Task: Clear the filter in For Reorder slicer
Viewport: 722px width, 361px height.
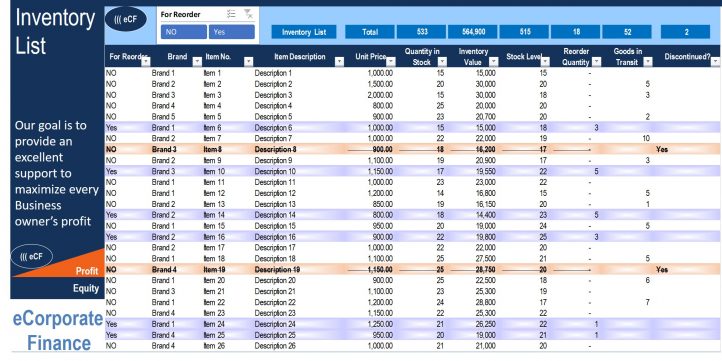Action: click(248, 14)
